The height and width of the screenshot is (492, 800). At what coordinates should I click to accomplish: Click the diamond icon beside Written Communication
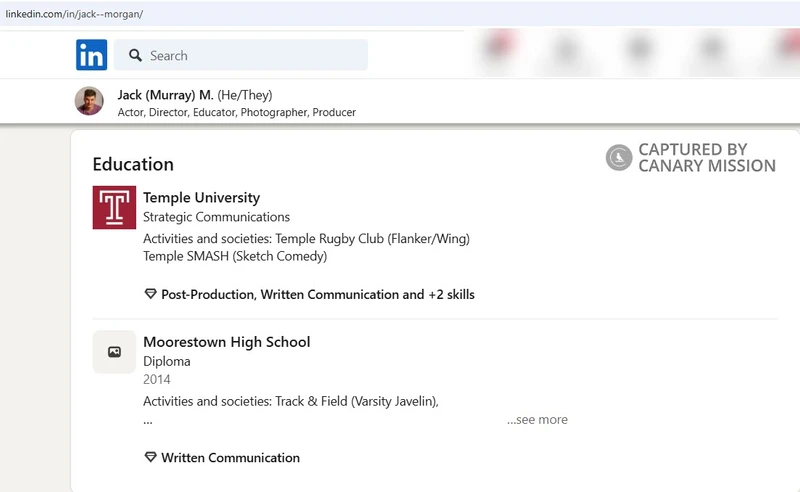tap(150, 457)
